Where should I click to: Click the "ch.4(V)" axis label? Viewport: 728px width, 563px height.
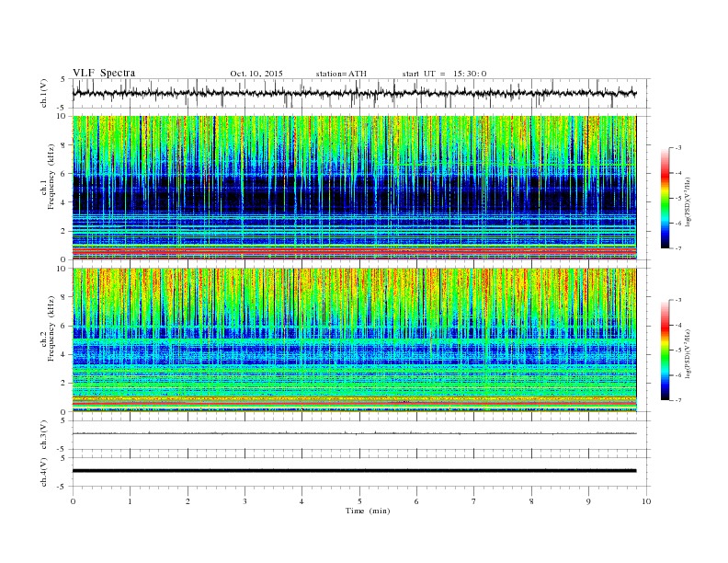[44, 472]
